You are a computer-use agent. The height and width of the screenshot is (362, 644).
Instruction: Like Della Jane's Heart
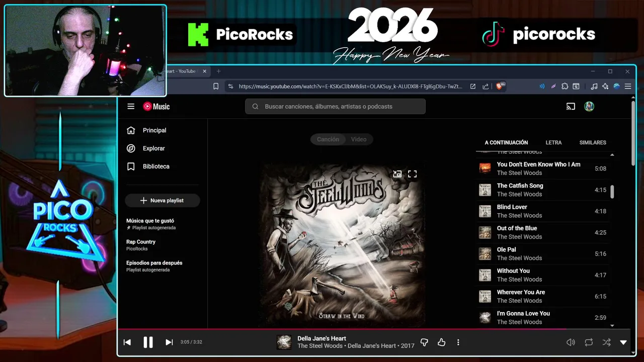click(x=441, y=342)
